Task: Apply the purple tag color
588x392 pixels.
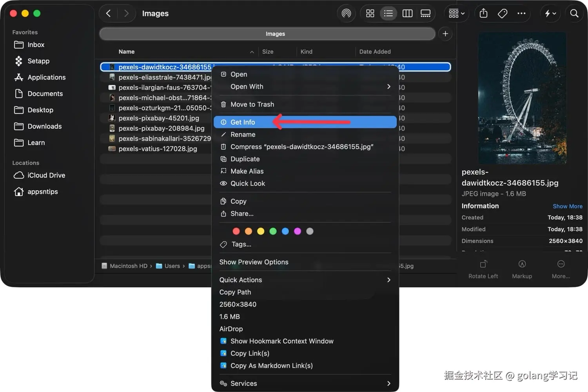Action: (298, 231)
